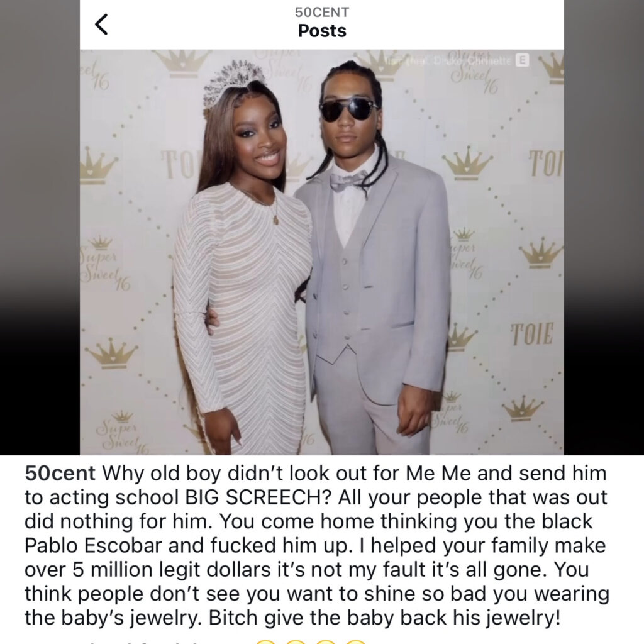The height and width of the screenshot is (644, 644).
Task: Tap the second emoji below the caption
Action: 297,641
